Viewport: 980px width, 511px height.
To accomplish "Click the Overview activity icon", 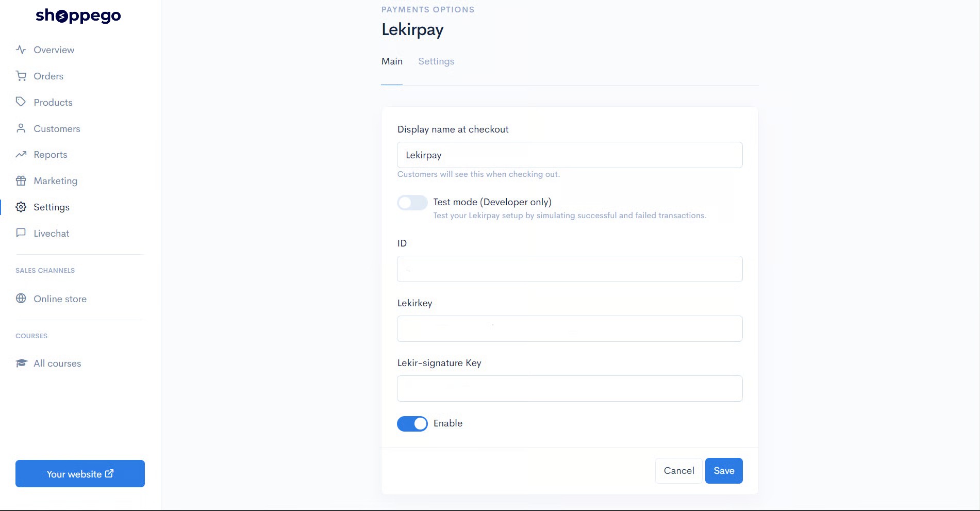I will tap(21, 50).
